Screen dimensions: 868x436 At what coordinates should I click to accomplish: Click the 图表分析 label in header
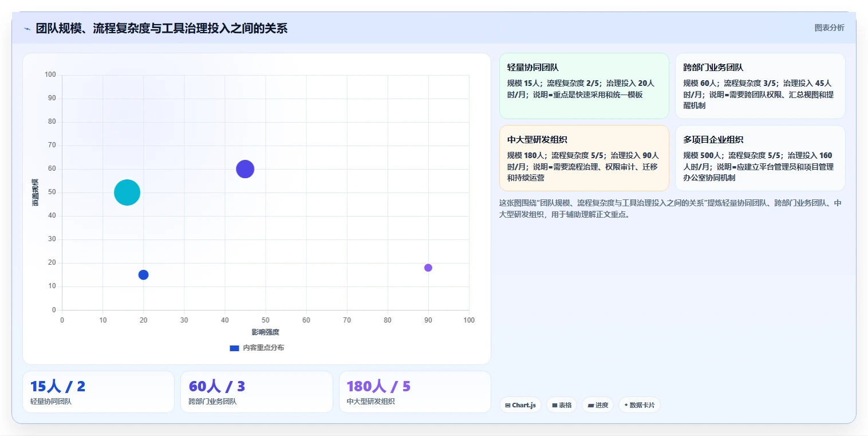point(829,28)
